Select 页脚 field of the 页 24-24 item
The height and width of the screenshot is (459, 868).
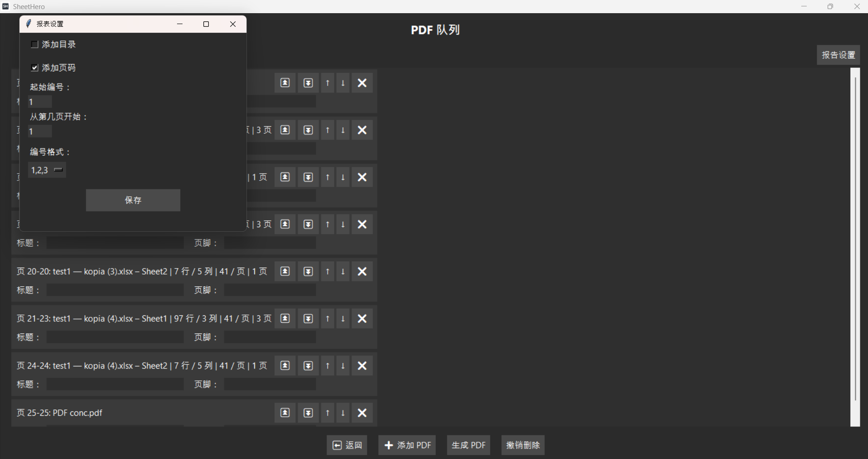click(x=270, y=384)
